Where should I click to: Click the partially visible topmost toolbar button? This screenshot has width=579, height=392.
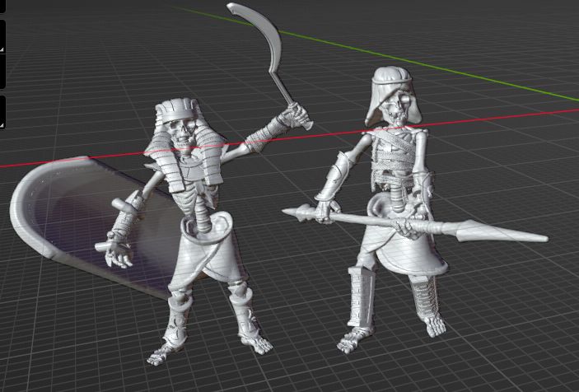coord(2,7)
